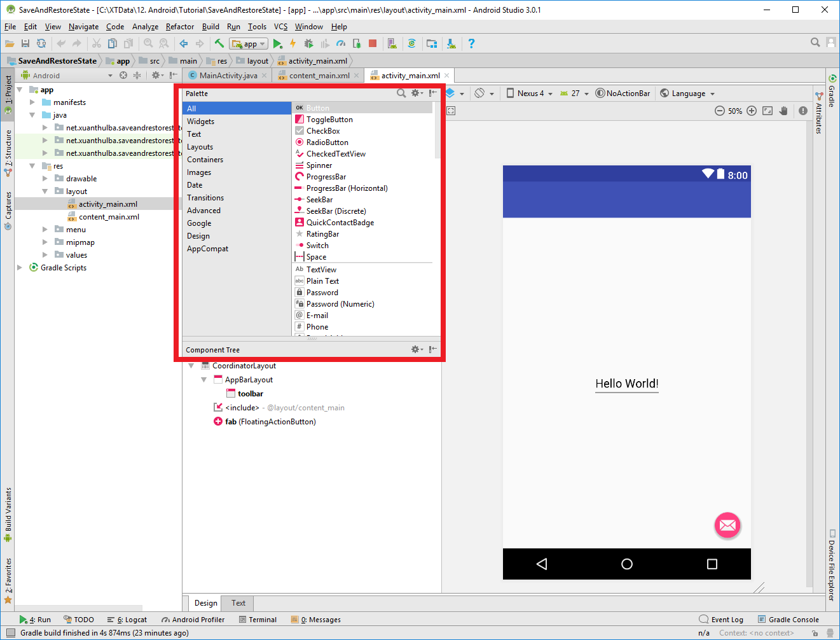840x640 pixels.
Task: Open the SDK Manager icon
Action: click(x=451, y=43)
